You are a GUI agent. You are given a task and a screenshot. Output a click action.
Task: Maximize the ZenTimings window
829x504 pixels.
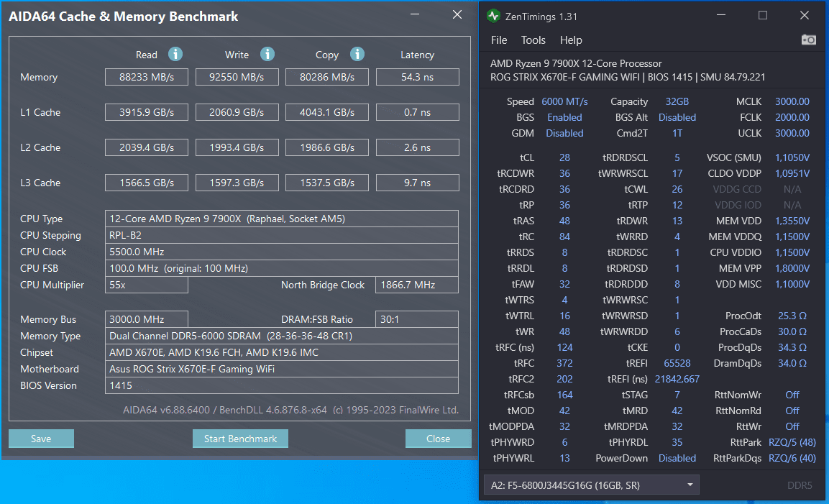[762, 15]
